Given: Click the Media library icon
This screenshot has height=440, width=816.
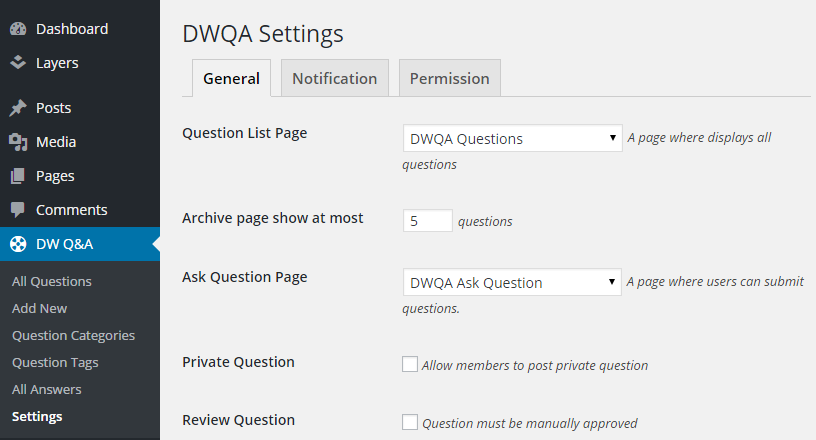Looking at the screenshot, I should 18,142.
